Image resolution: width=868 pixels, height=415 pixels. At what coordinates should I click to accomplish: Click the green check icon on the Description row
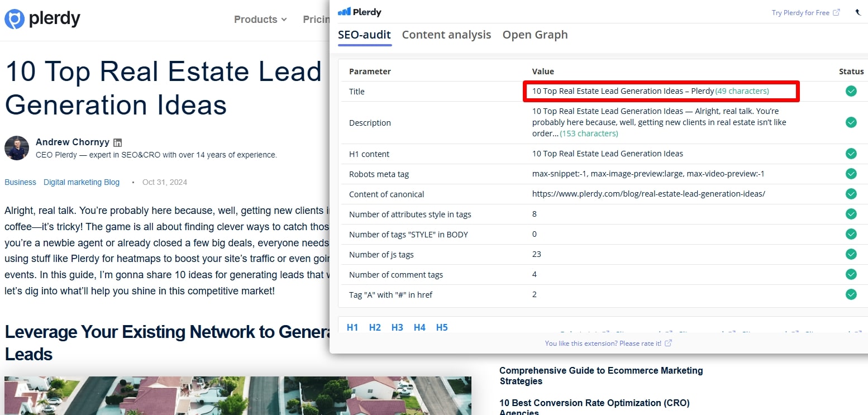pos(851,122)
